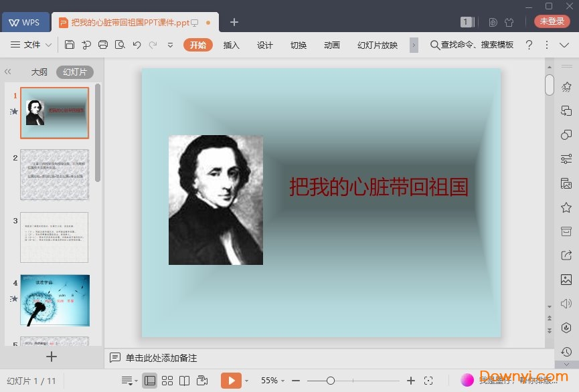Image resolution: width=579 pixels, height=392 pixels.
Task: Click the Print icon in the quick toolbar
Action: [x=102, y=45]
